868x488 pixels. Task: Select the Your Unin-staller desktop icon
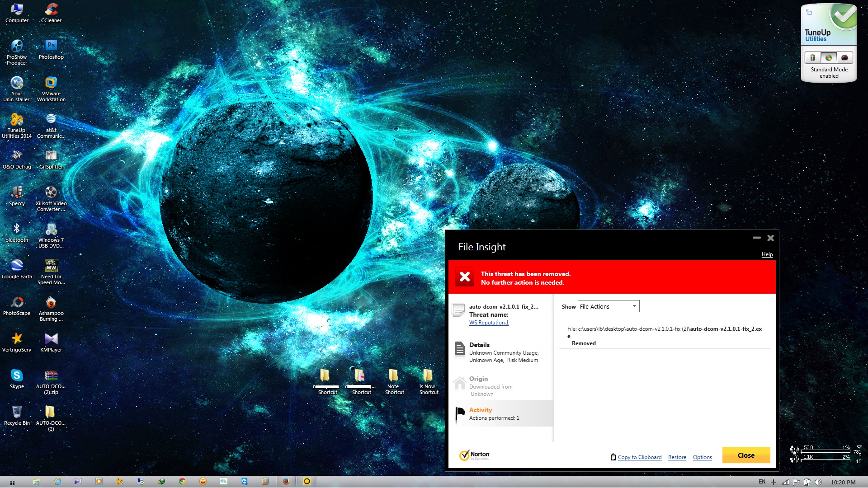(x=17, y=89)
